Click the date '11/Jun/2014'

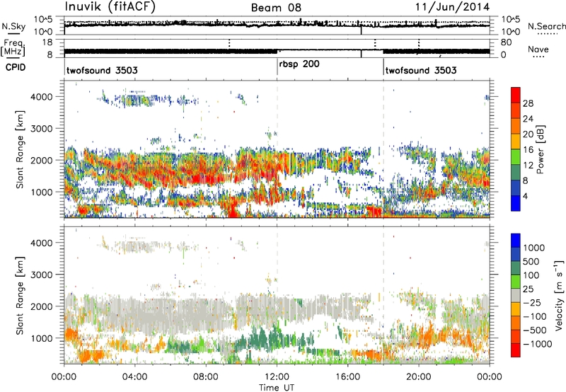452,7
